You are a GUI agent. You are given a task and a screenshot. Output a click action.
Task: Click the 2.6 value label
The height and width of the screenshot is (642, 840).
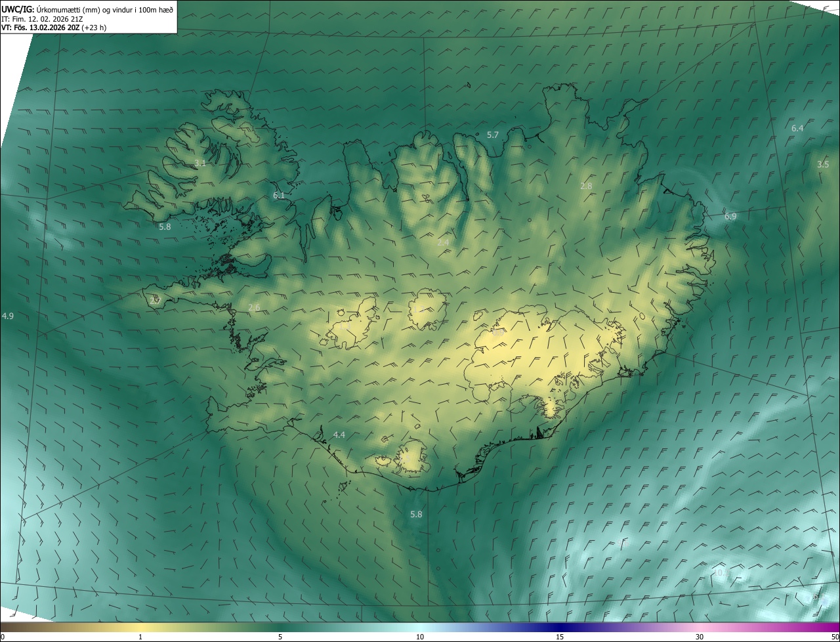(254, 307)
